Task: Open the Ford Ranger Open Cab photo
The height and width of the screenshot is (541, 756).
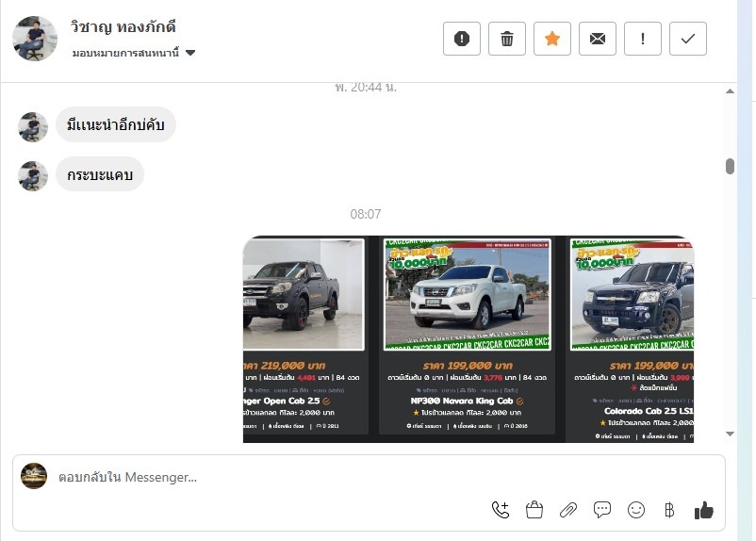Action: coord(304,294)
